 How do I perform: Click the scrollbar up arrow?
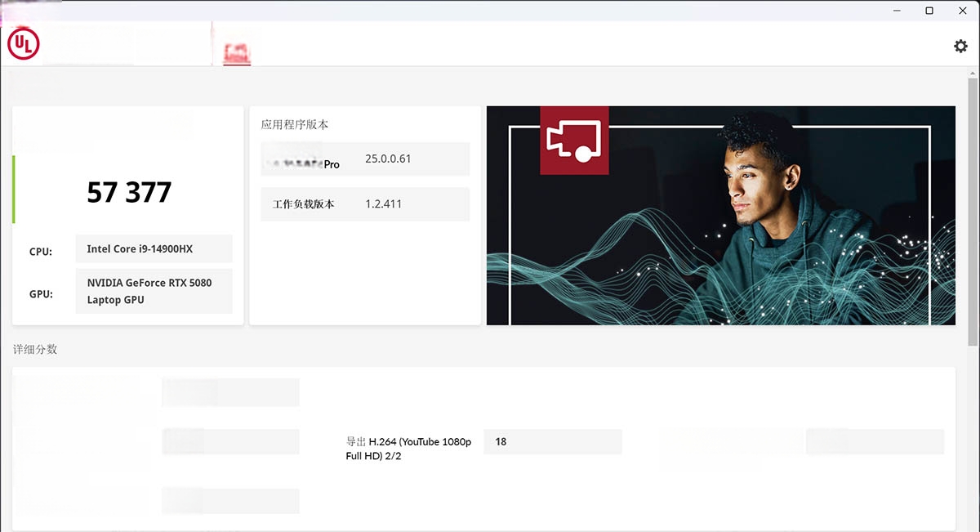973,73
